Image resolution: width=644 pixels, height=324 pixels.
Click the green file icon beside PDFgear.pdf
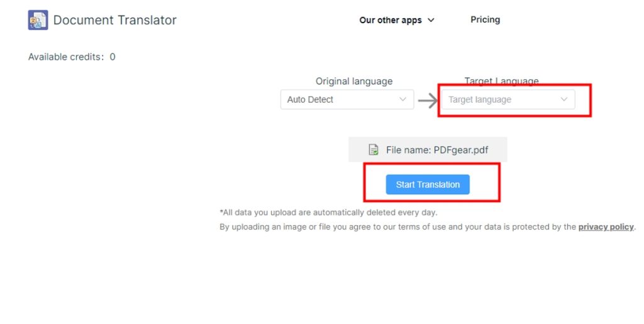tap(374, 150)
